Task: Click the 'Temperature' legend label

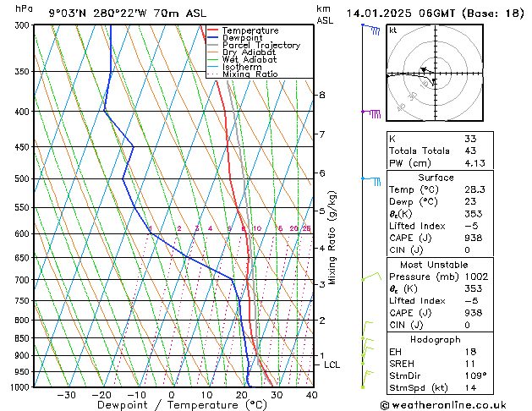Action: (250, 30)
